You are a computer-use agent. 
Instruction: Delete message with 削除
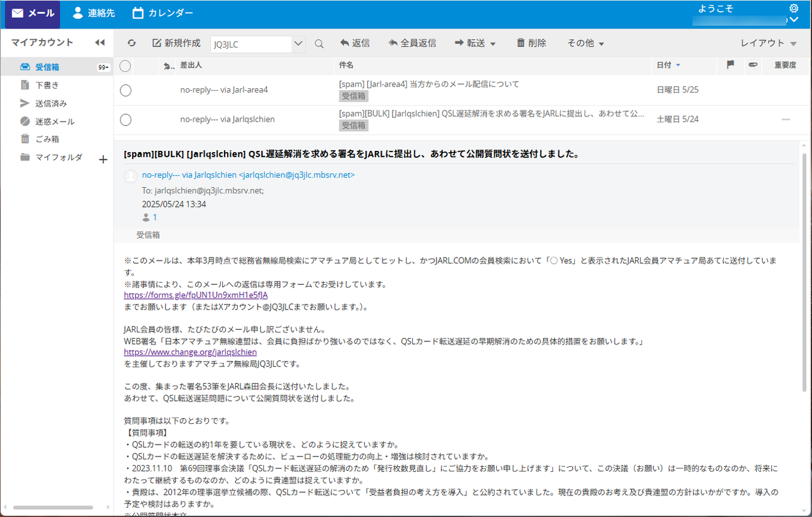[x=531, y=43]
